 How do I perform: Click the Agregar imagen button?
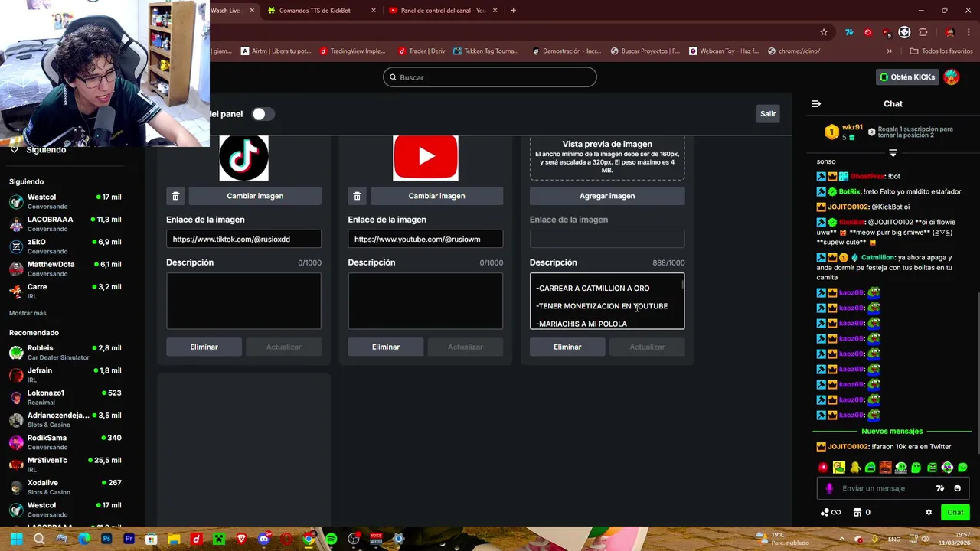point(607,196)
